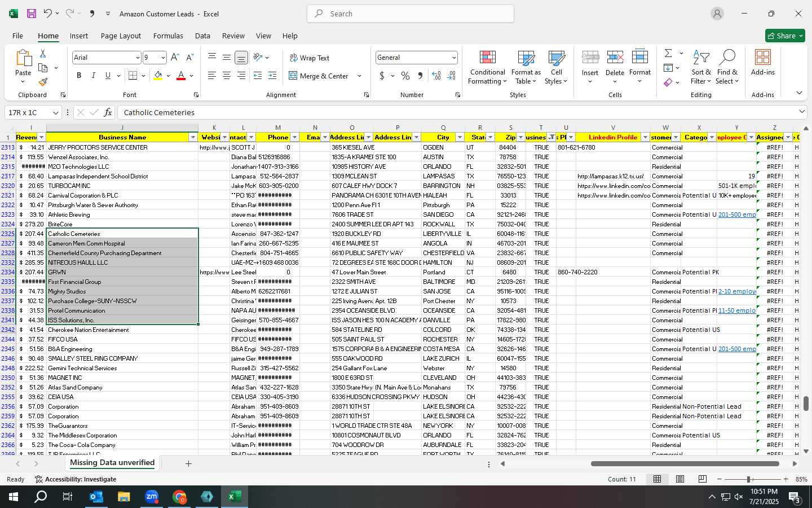Expand the Merge & Center options arrow
Image resolution: width=812 pixels, height=508 pixels.
click(x=359, y=76)
